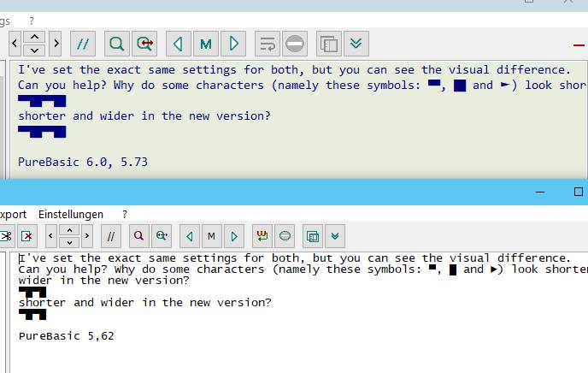This screenshot has width=588, height=373.
Task: Click black line beginning 'Can you help? Why do'
Action: (303, 269)
